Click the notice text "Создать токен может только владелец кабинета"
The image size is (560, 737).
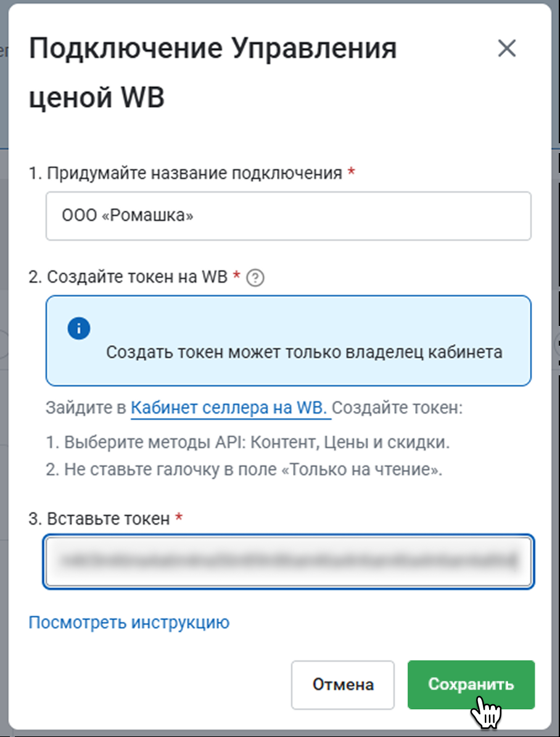point(303,352)
